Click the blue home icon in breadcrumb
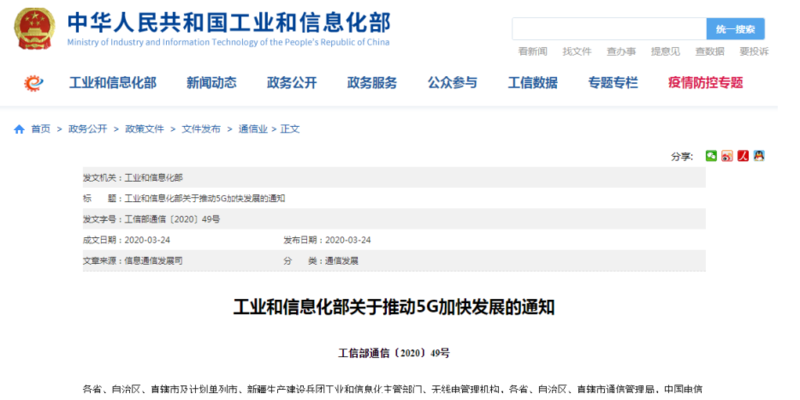Image resolution: width=800 pixels, height=400 pixels. [x=19, y=129]
